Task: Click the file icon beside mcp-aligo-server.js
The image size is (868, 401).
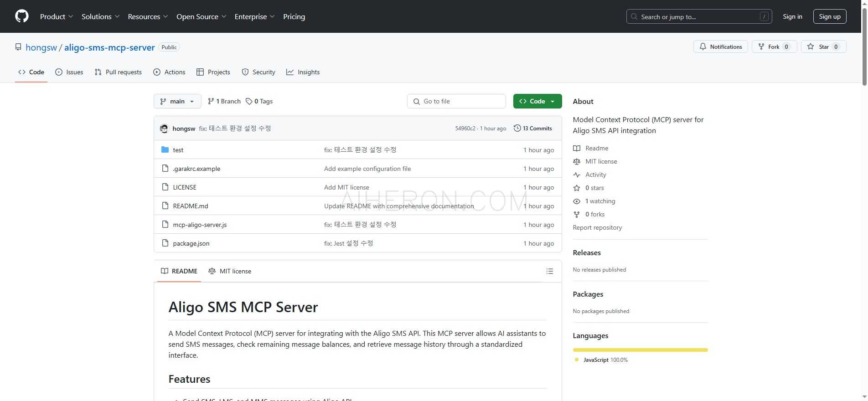Action: 165,224
